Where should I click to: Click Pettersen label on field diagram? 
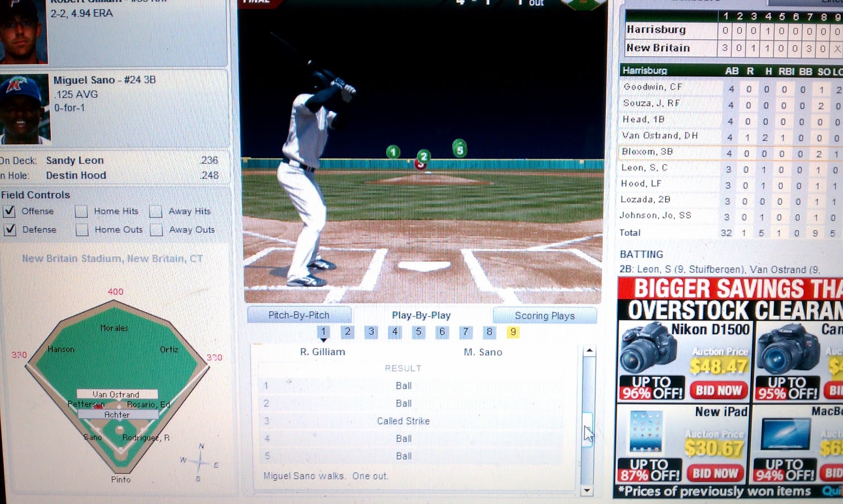86,404
